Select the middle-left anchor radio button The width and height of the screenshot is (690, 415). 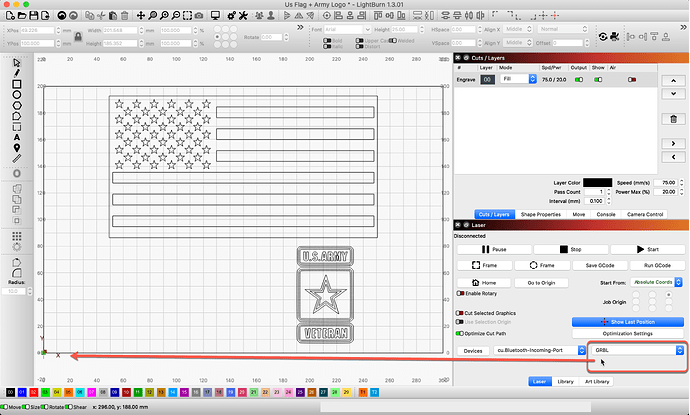217,37
